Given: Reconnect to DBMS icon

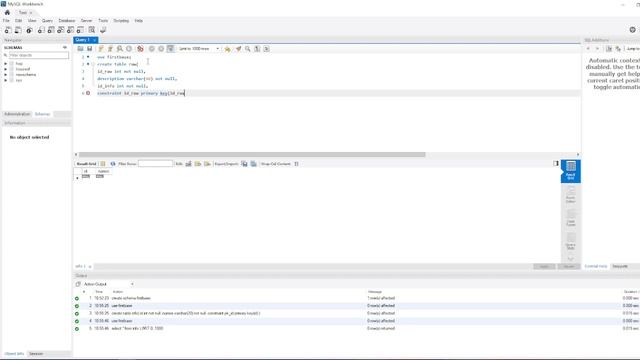Looking at the screenshot, I should 103,30.
